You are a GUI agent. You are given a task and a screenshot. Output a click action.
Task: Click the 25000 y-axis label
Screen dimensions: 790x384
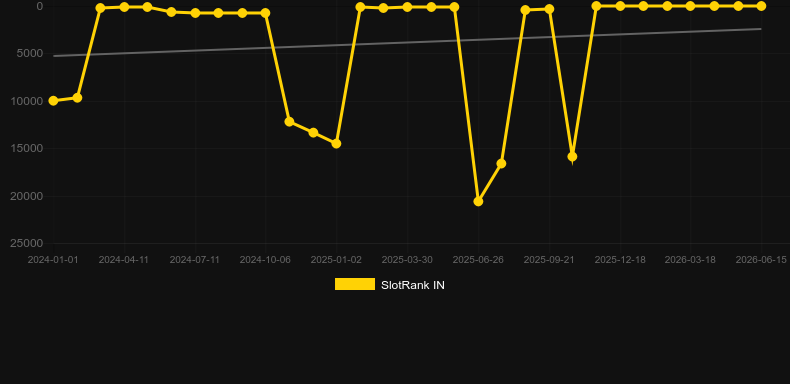[27, 243]
